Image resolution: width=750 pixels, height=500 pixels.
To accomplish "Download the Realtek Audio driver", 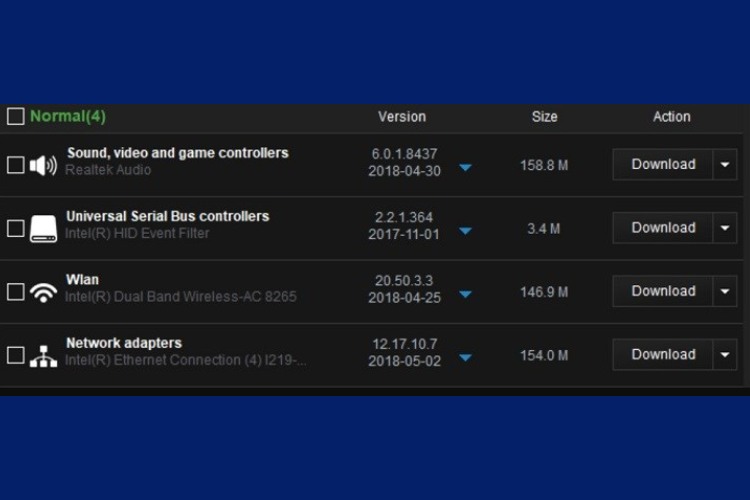I will tap(662, 164).
